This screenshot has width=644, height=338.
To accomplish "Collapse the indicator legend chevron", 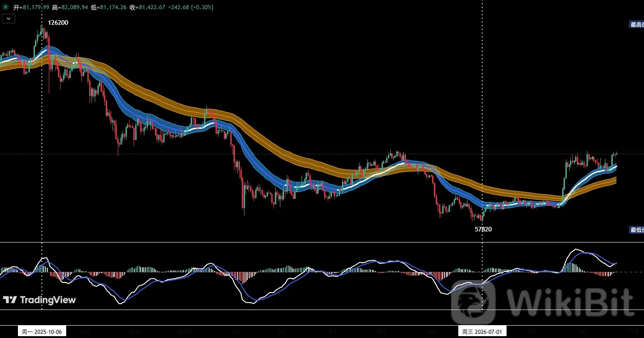I will pos(9,18).
